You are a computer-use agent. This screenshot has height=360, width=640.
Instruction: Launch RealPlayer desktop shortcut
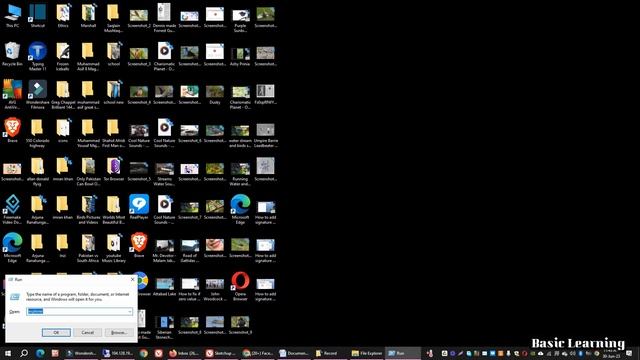[139, 208]
